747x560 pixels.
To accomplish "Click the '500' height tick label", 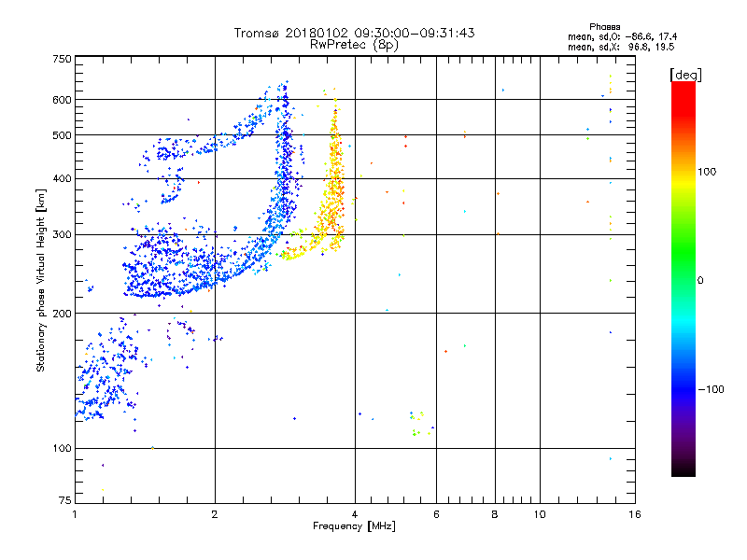I will tap(62, 135).
